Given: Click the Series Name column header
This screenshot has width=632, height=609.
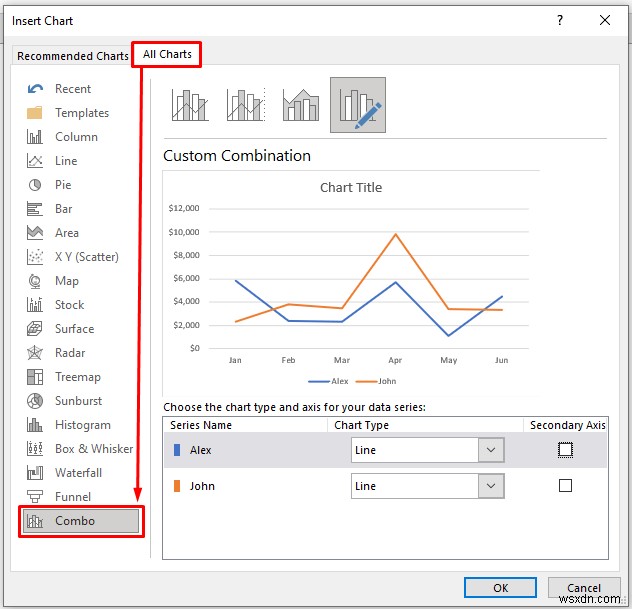Looking at the screenshot, I should click(x=201, y=425).
